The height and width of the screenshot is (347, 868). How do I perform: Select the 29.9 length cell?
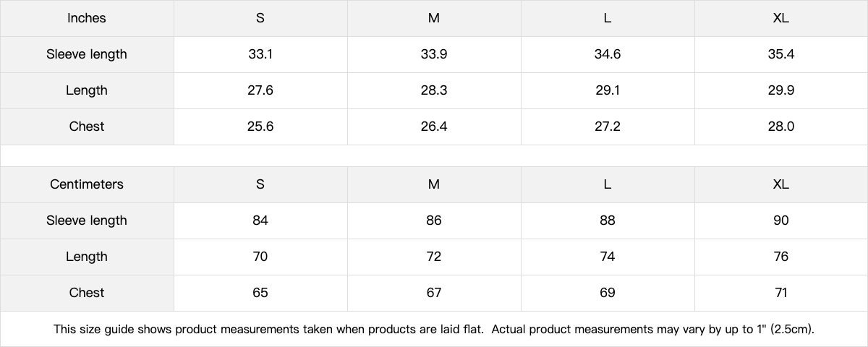[x=780, y=90]
